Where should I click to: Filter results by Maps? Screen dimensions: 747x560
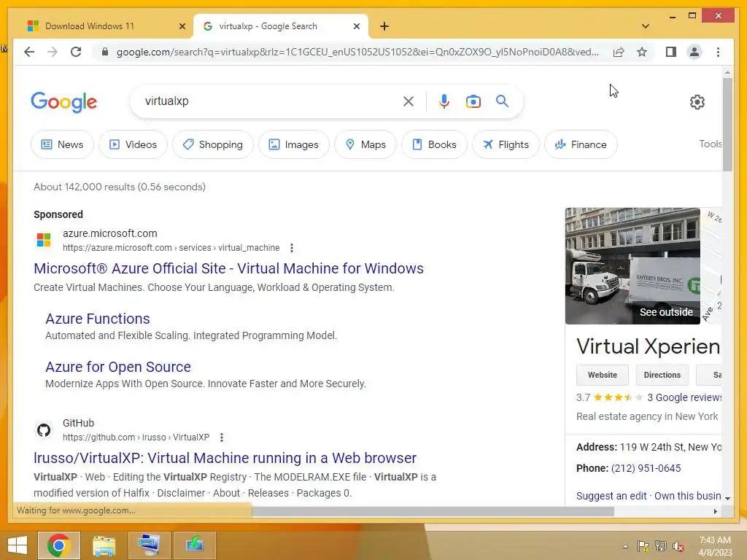click(365, 144)
